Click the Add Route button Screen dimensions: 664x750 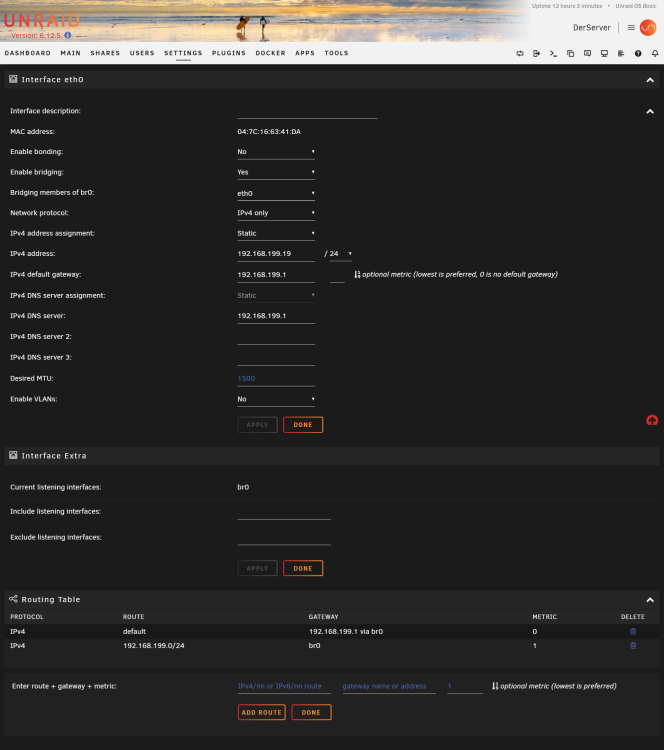(x=262, y=712)
